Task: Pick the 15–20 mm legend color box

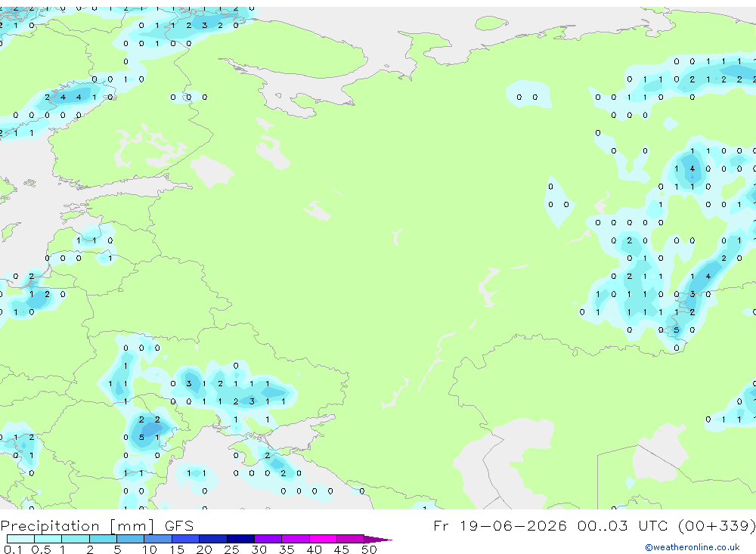Action: point(186,539)
